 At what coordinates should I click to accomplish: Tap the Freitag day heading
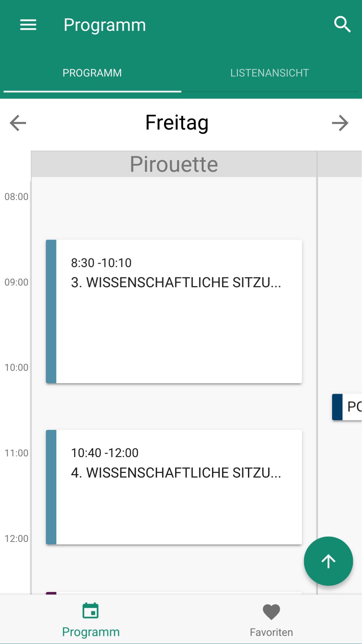[x=177, y=122]
